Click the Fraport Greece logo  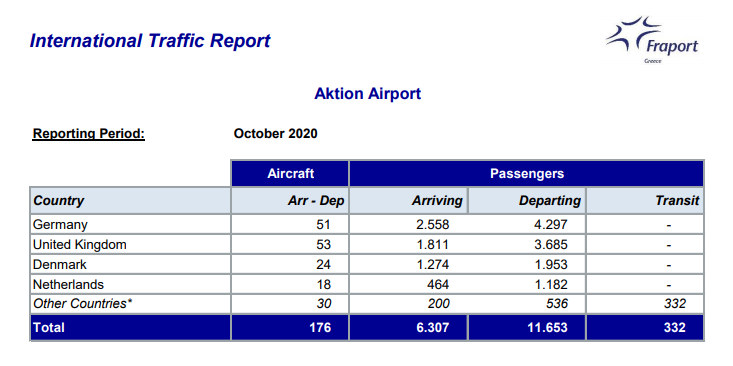pos(652,40)
